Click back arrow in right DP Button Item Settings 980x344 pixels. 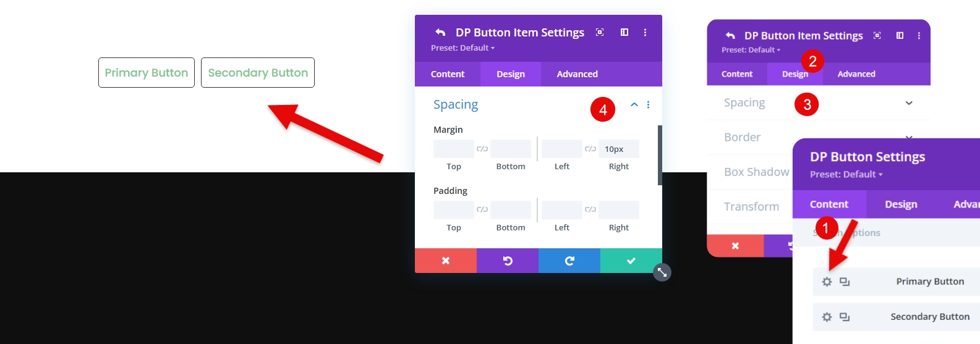tap(730, 36)
